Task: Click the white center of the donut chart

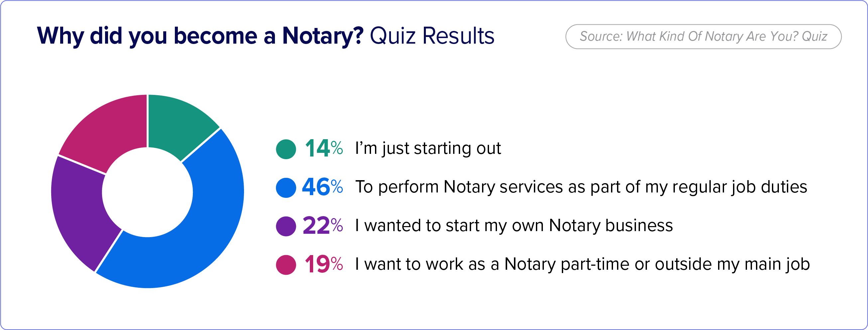Action: coord(147,192)
